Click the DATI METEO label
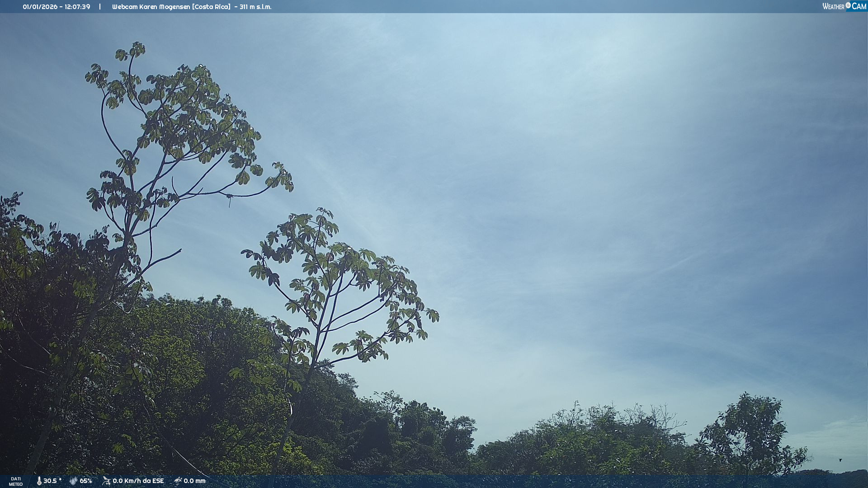The width and height of the screenshot is (868, 488). (x=16, y=481)
